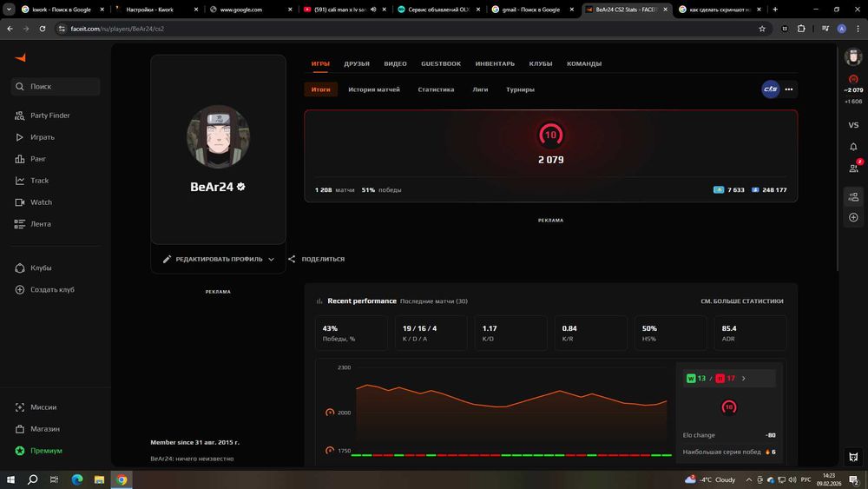Click the BeAr24 profile avatar picture
868x489 pixels.
pos(218,136)
